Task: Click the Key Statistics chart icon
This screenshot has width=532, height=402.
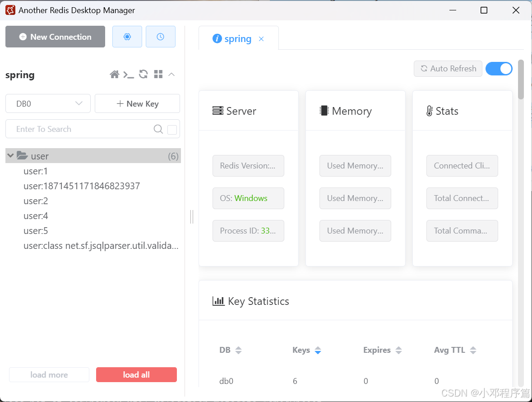Action: pos(218,301)
